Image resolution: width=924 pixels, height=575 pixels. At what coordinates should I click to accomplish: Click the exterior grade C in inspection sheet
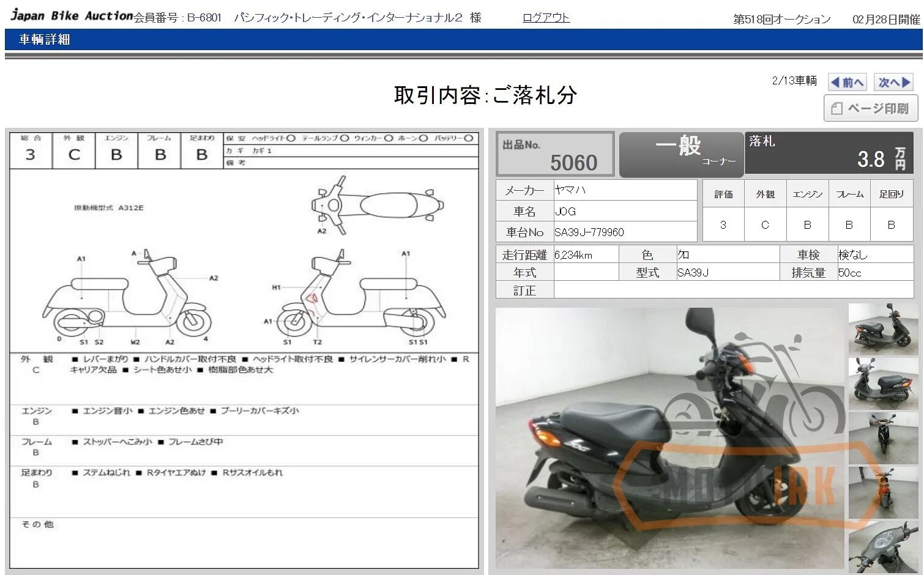click(x=74, y=155)
